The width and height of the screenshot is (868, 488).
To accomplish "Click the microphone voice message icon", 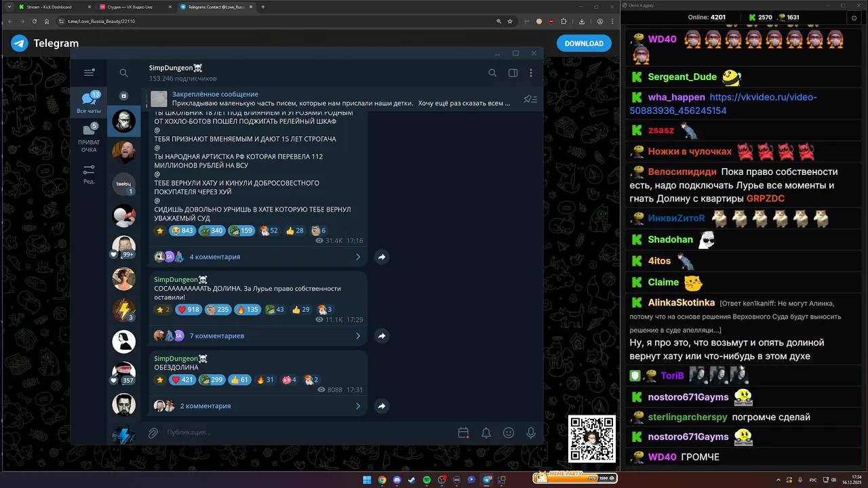I will coord(531,432).
